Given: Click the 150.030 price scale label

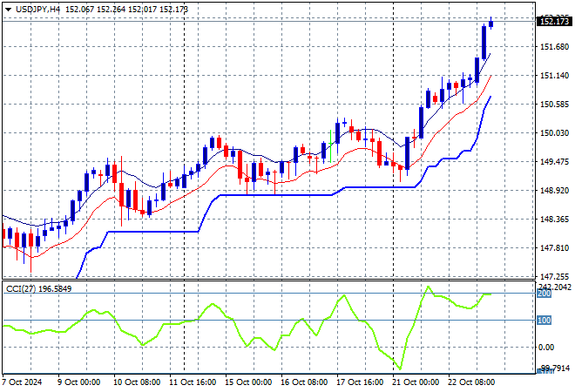Looking at the screenshot, I should point(554,132).
